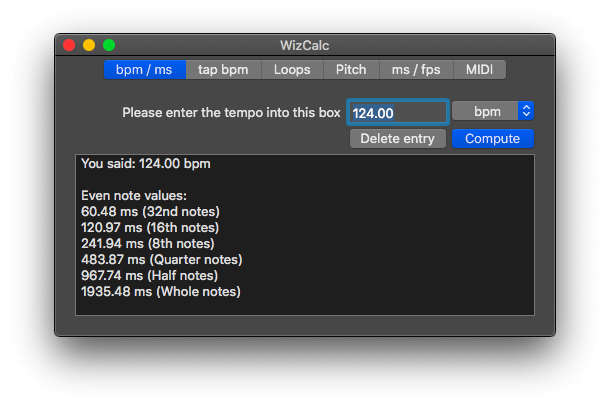
Task: Click the Delete entry button
Action: (398, 139)
